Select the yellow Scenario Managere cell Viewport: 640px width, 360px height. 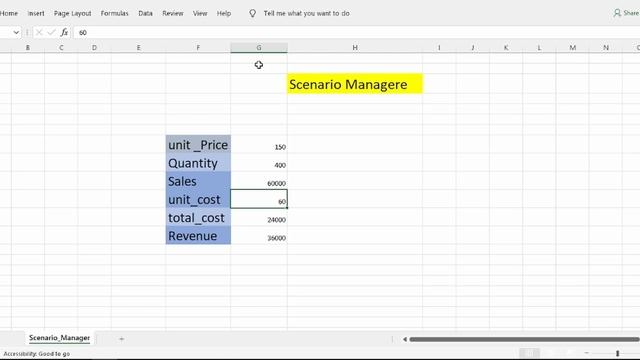355,84
